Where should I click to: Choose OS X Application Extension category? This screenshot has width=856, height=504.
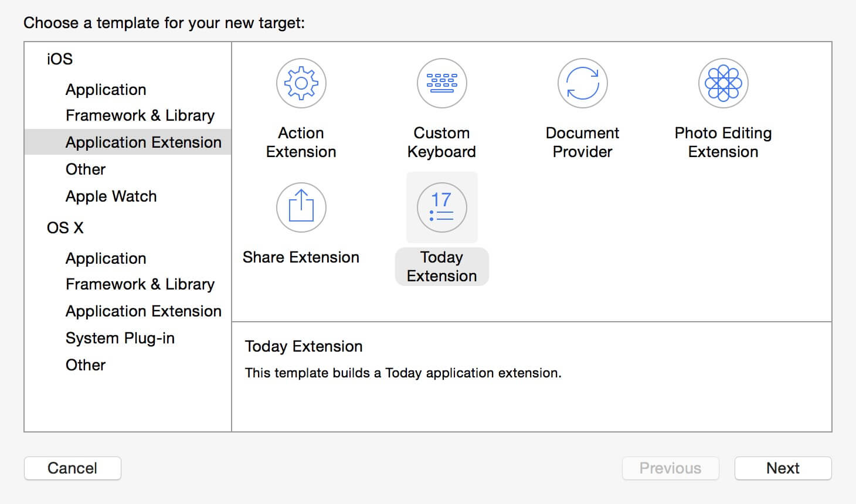tap(143, 311)
